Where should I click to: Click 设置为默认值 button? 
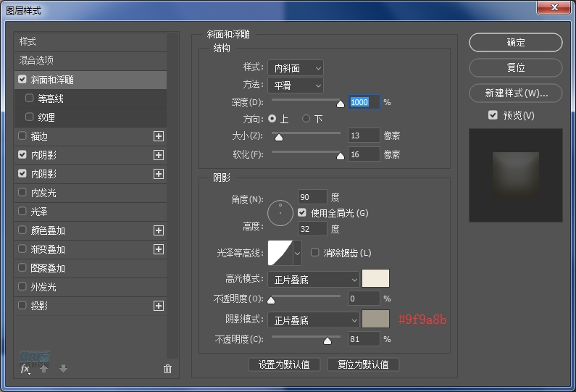tap(284, 364)
